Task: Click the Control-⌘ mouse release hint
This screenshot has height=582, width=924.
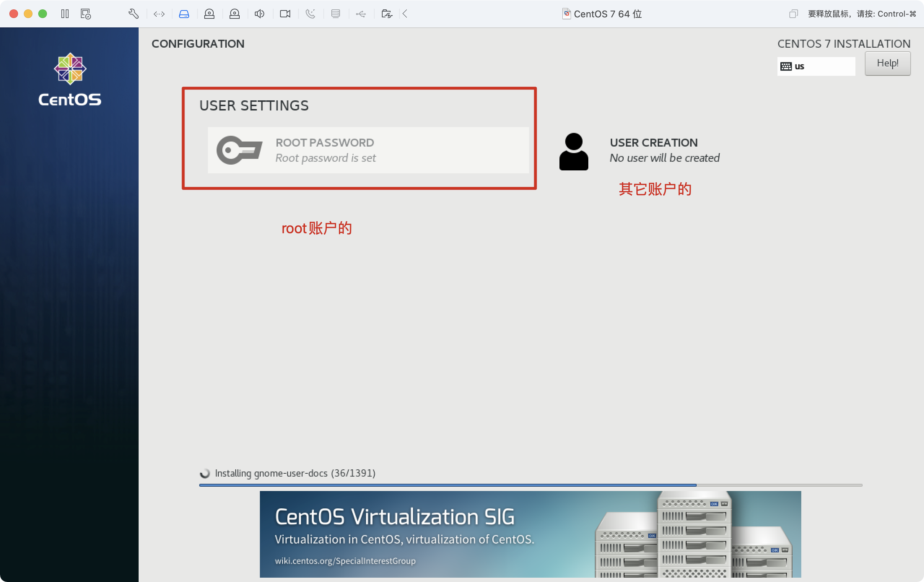Action: (862, 14)
